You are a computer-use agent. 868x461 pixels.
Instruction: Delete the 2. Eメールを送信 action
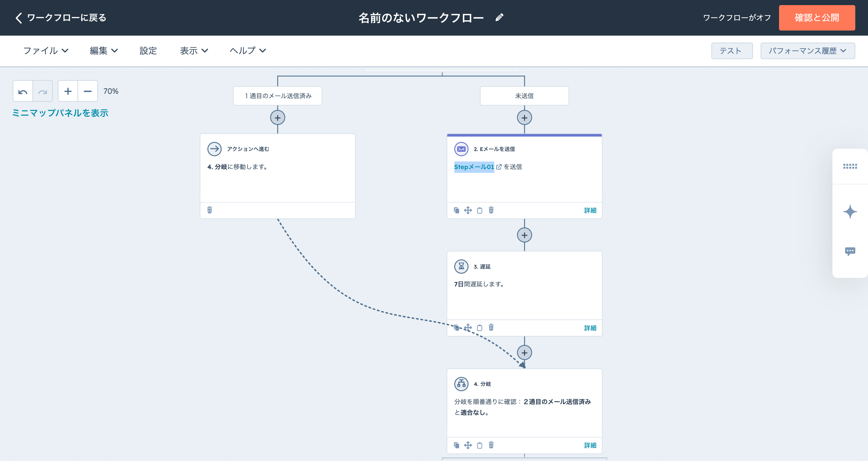pos(491,210)
